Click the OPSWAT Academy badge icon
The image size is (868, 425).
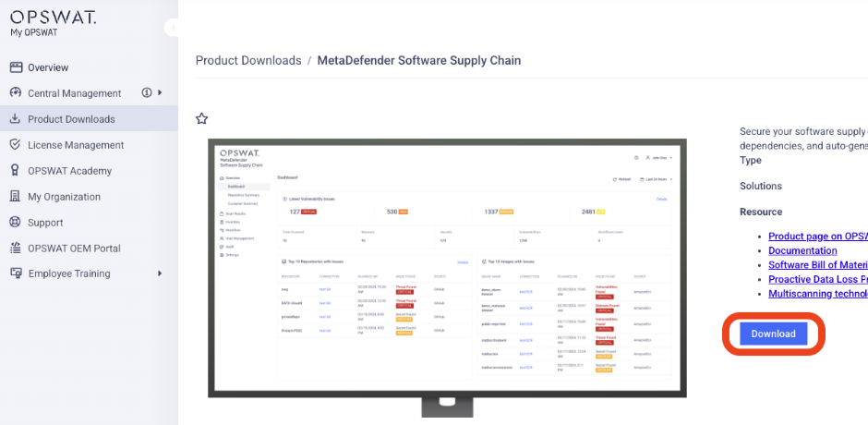(16, 171)
